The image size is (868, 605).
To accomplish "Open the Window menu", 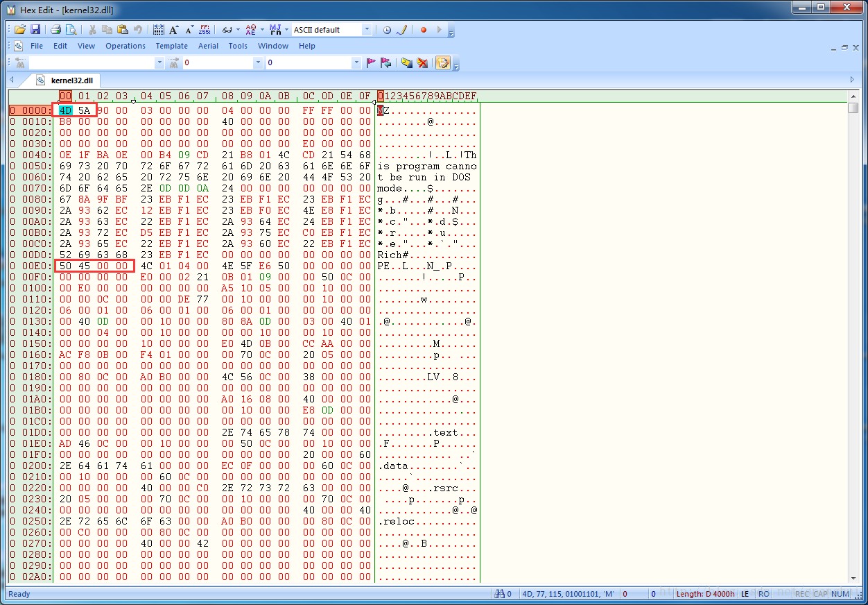I will 273,46.
